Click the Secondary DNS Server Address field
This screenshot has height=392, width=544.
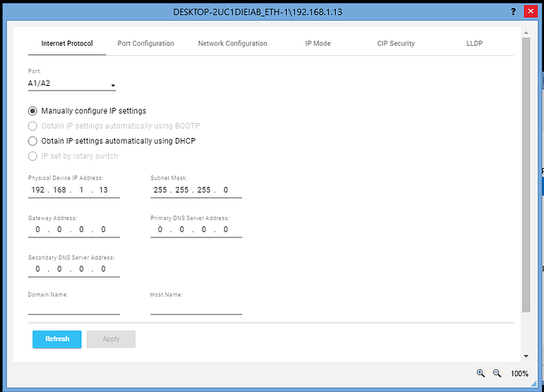point(74,270)
